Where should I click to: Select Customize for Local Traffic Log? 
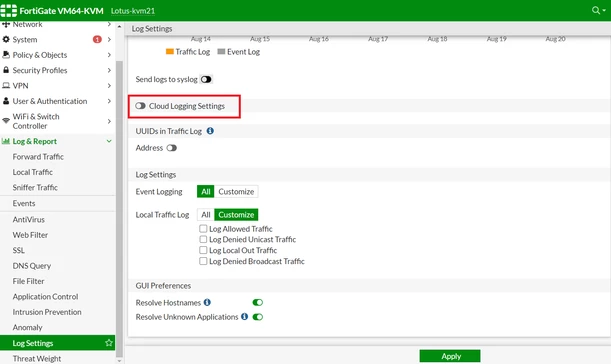tap(236, 215)
